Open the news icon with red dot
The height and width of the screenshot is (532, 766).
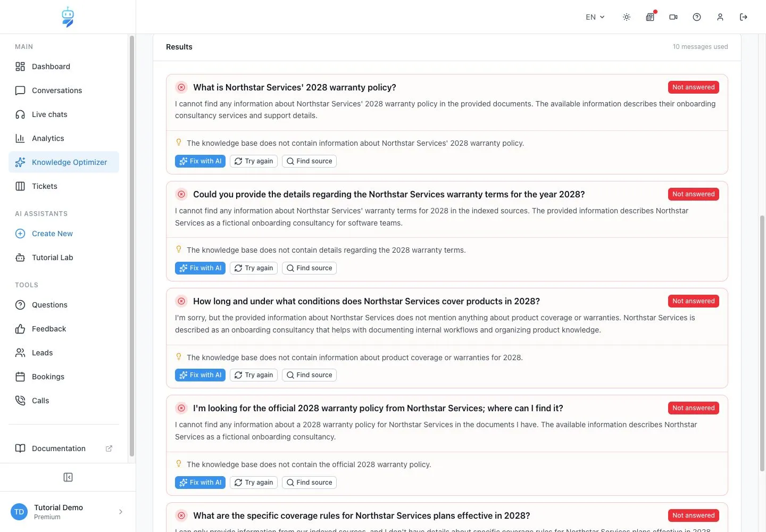click(x=650, y=17)
